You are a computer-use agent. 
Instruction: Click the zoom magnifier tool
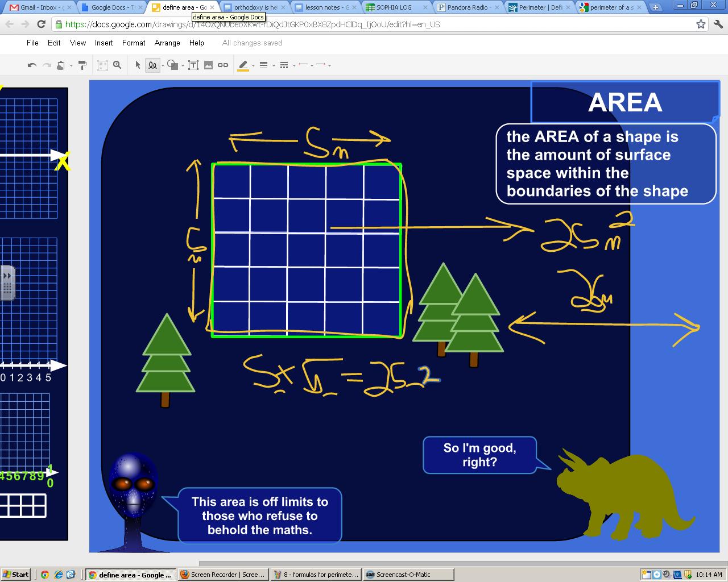[x=117, y=65]
